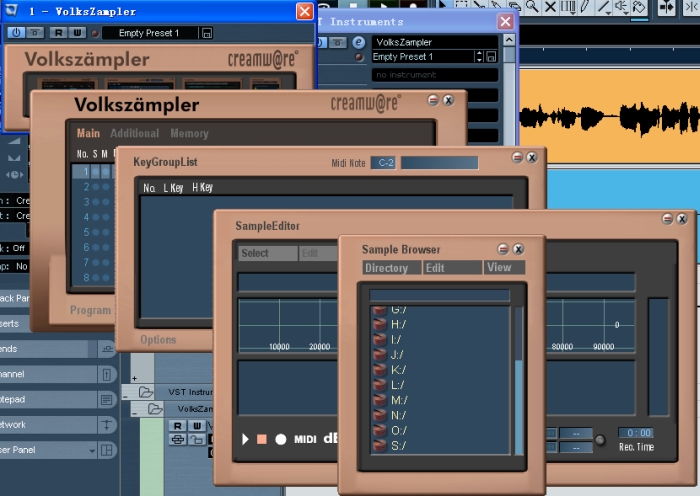Open VolksZampler editor with the e button
Screen dimensions: 700x496
click(358, 42)
